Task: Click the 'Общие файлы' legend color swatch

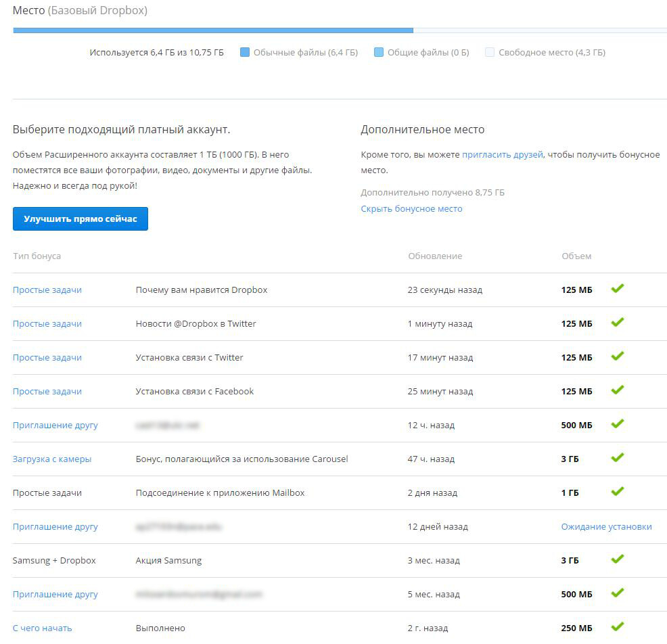Action: pos(379,52)
